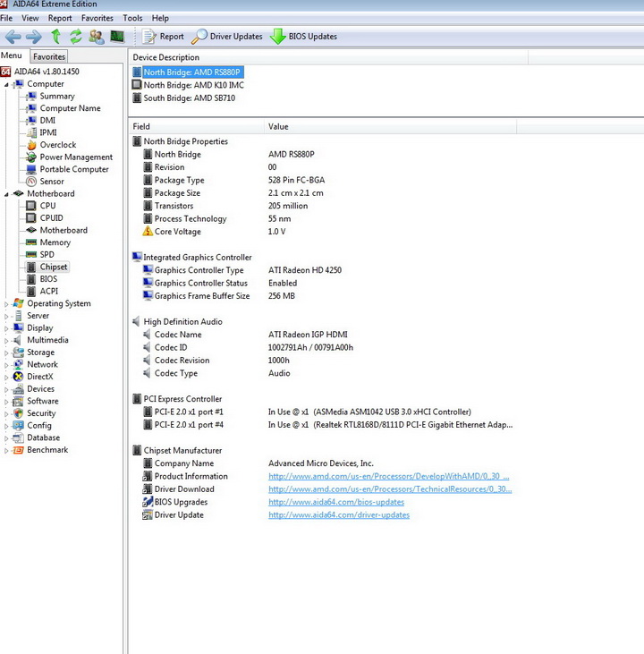Click the Report toolbar button

(x=163, y=37)
